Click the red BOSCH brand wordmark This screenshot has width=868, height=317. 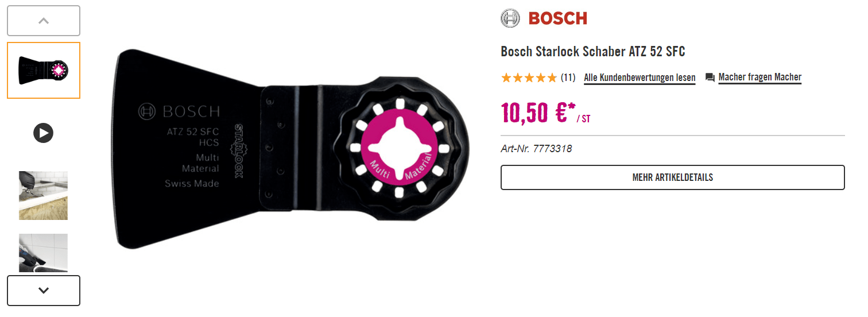tap(557, 18)
